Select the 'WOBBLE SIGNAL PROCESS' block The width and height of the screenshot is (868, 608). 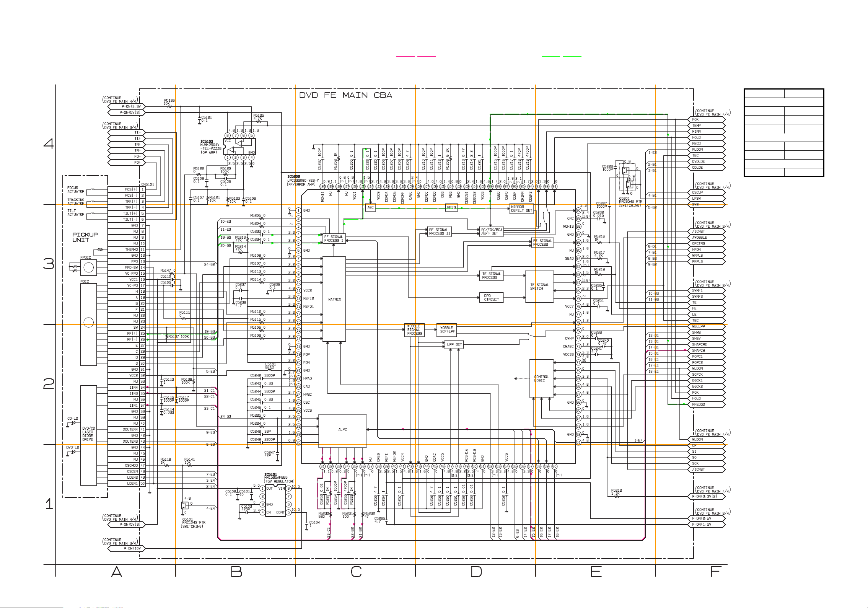tap(414, 330)
